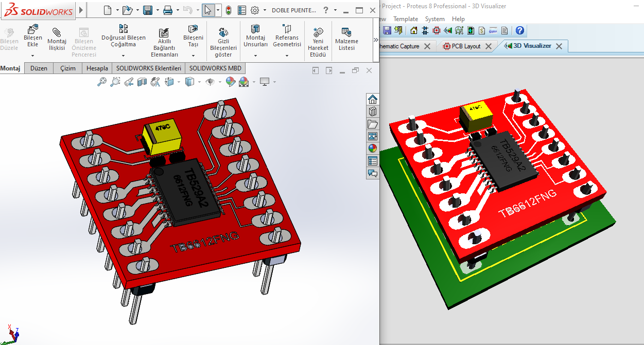This screenshot has height=345, width=644.
Task: Close the 3D Visualizer tab
Action: pos(559,46)
